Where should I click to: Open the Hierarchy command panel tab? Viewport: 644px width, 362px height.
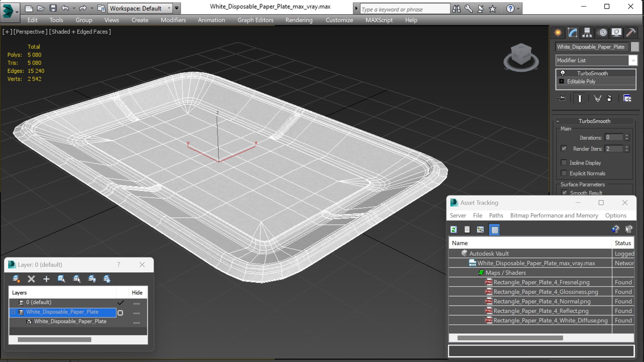[587, 33]
